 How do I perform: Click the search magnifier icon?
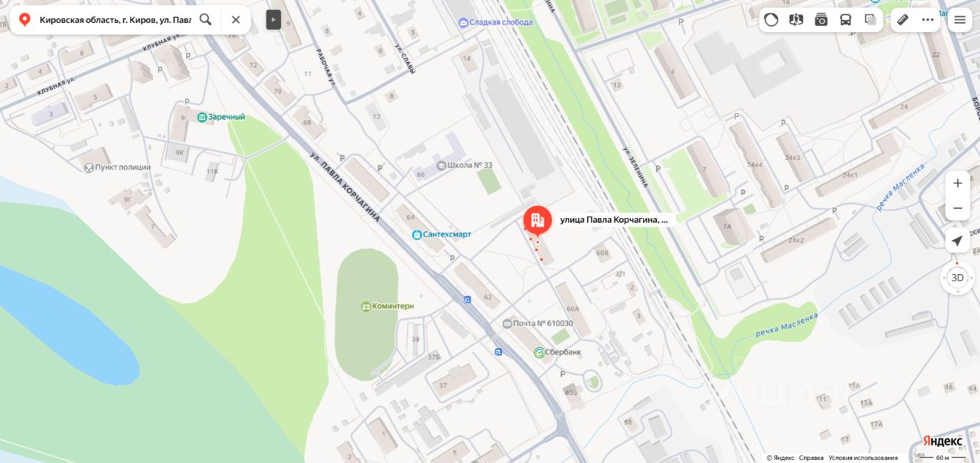(x=205, y=19)
